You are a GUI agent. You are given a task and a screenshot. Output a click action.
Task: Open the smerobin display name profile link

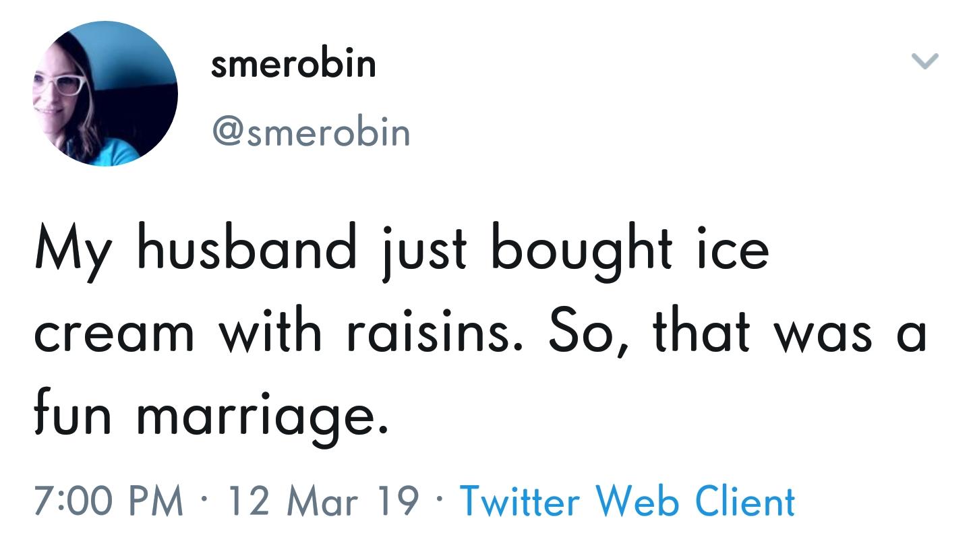click(x=293, y=65)
